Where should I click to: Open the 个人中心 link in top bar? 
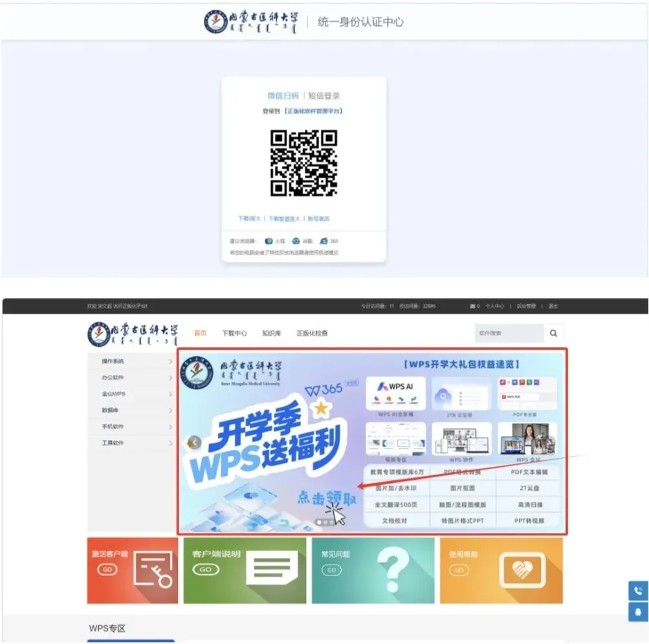coord(494,306)
